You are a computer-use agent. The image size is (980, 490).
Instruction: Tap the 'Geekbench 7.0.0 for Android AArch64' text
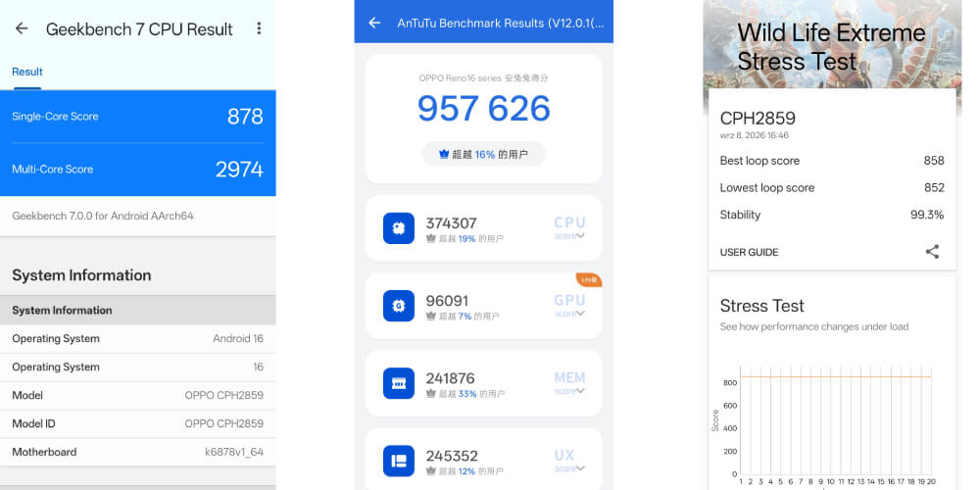point(103,217)
